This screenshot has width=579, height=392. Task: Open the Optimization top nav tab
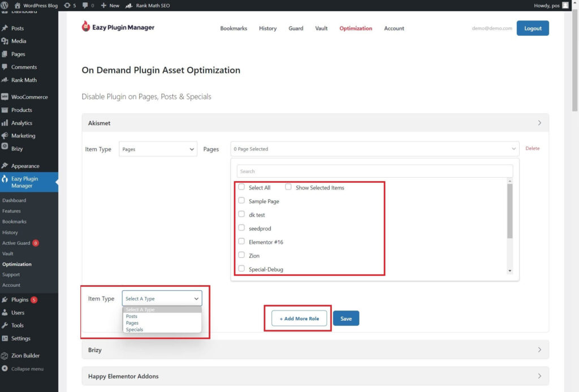[x=356, y=28]
